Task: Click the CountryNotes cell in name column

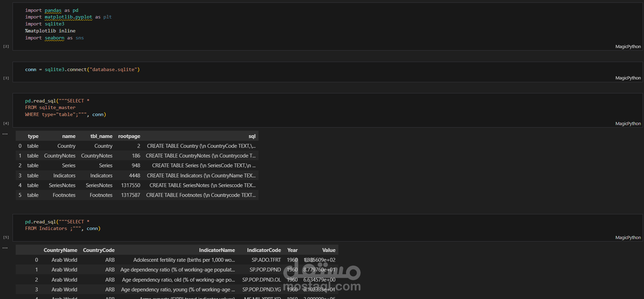Action: point(60,156)
